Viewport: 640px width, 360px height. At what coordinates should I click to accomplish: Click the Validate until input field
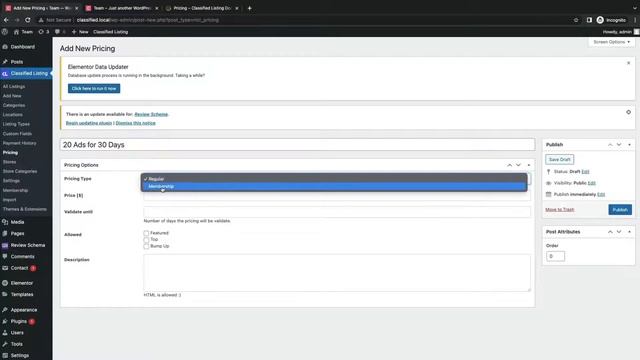pos(337,211)
